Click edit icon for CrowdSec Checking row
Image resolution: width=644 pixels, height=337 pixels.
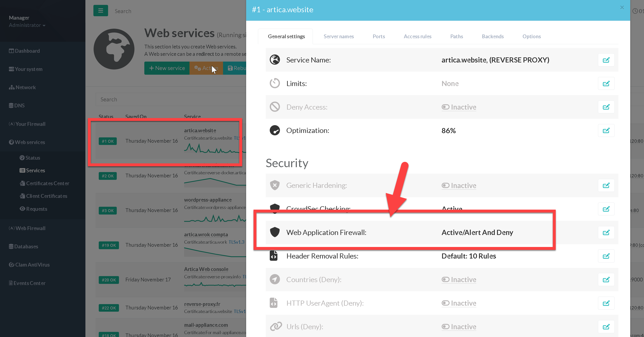point(606,209)
